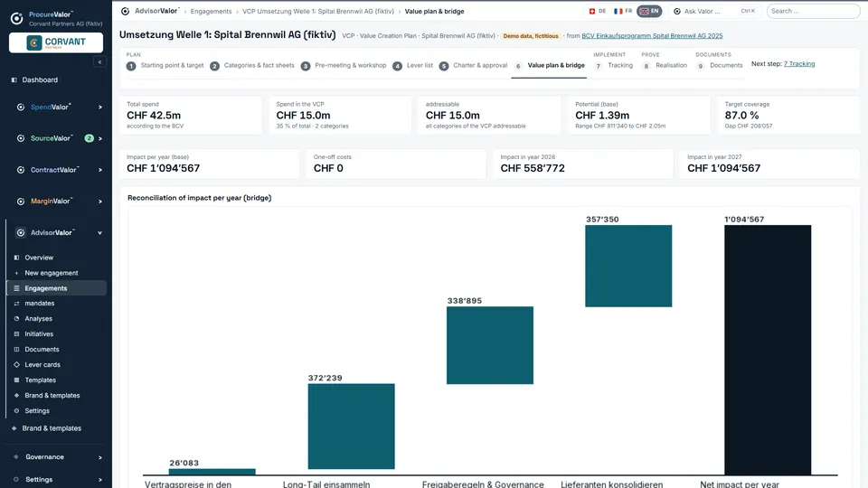Open step 7 Tracking tab
The image size is (868, 488).
(613, 66)
